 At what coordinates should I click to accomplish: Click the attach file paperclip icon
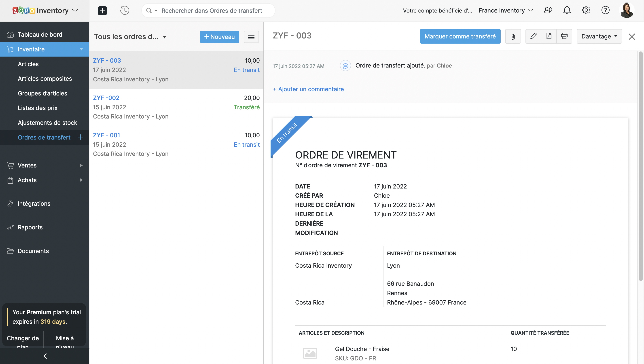coord(513,36)
